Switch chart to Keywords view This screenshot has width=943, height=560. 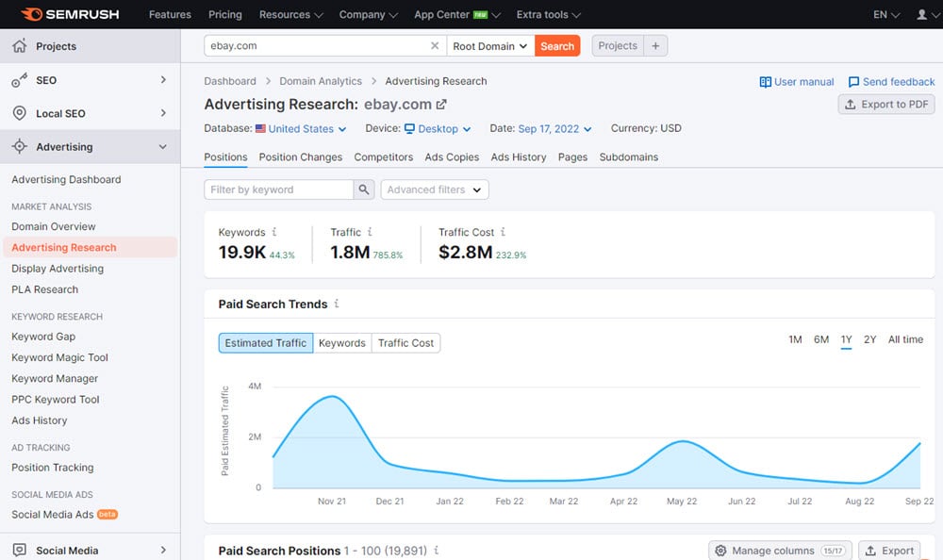tap(341, 343)
